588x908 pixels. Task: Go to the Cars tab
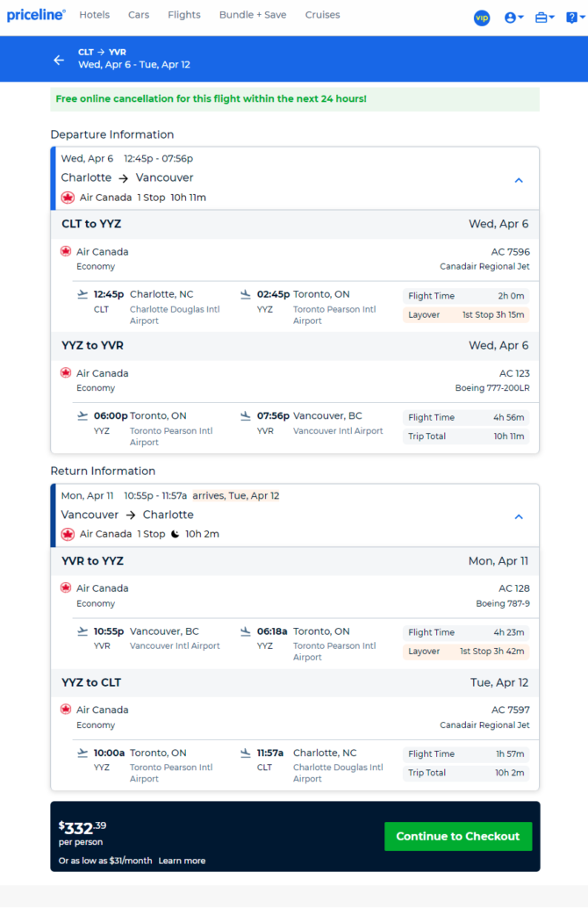139,15
